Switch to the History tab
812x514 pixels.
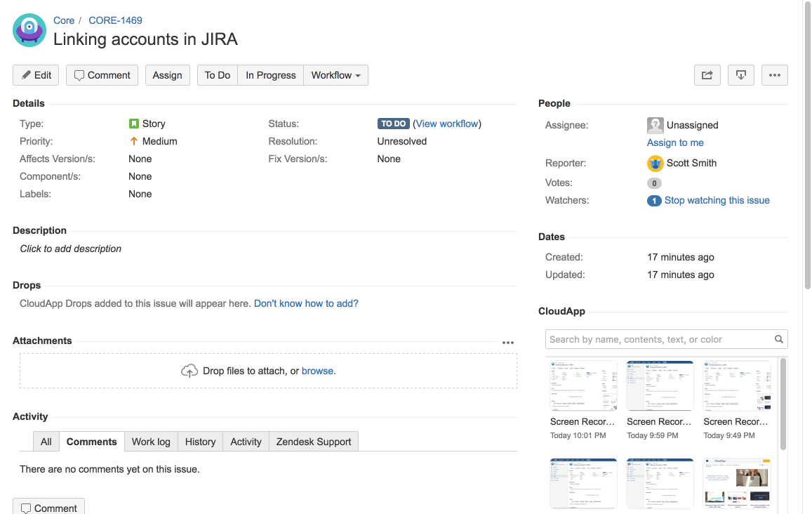[201, 442]
